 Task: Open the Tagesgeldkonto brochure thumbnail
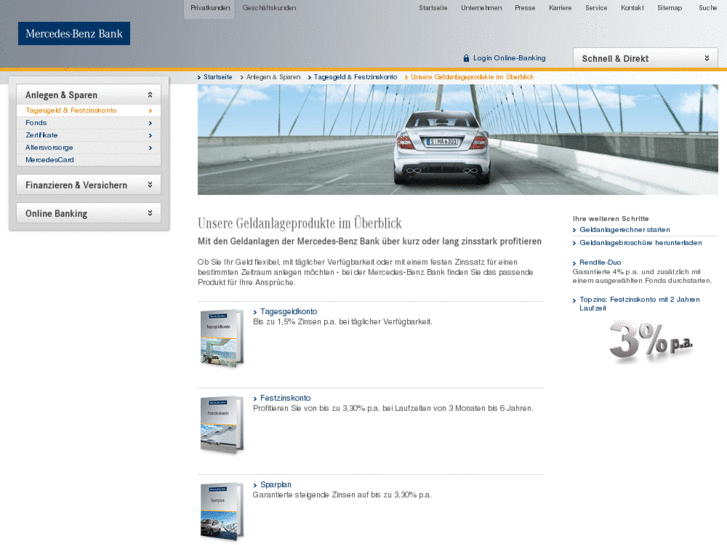222,338
